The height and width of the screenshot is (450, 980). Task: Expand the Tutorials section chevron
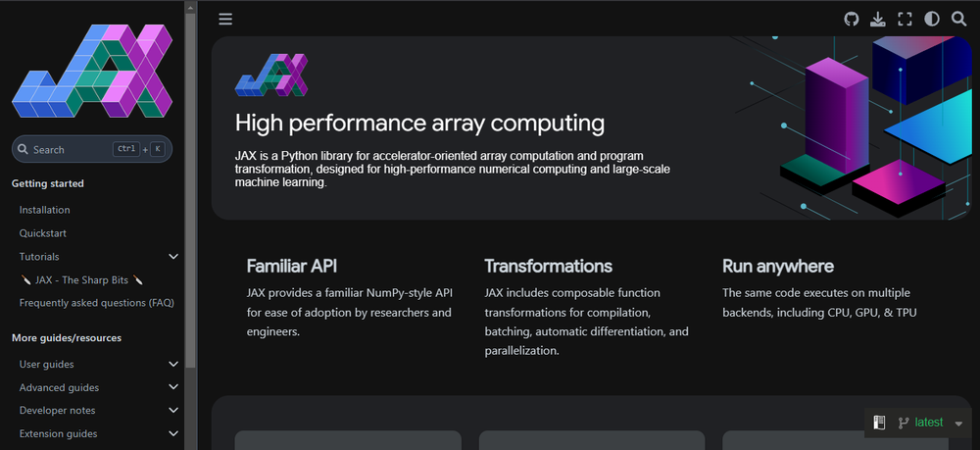click(173, 256)
